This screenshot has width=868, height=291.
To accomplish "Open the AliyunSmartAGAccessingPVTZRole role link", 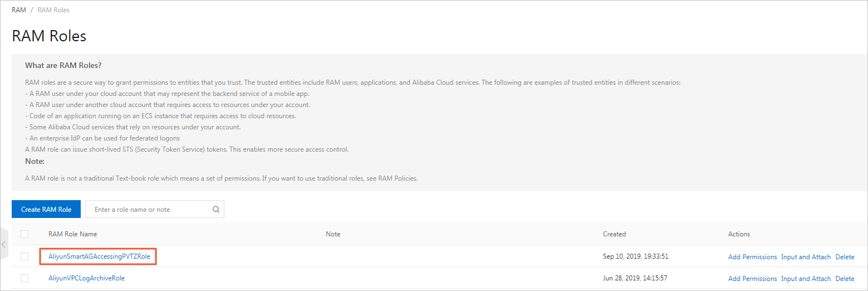I will pyautogui.click(x=99, y=256).
